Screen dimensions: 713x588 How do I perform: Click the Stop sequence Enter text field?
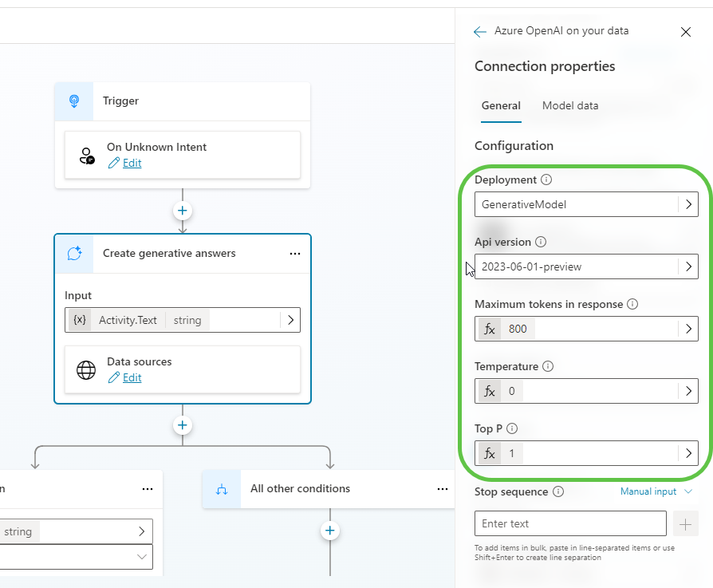click(x=570, y=523)
